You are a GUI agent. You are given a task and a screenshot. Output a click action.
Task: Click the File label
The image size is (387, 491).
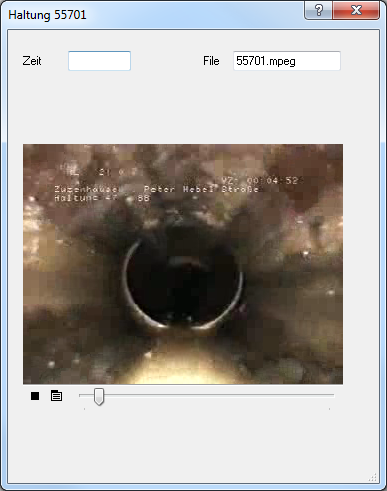pos(211,61)
